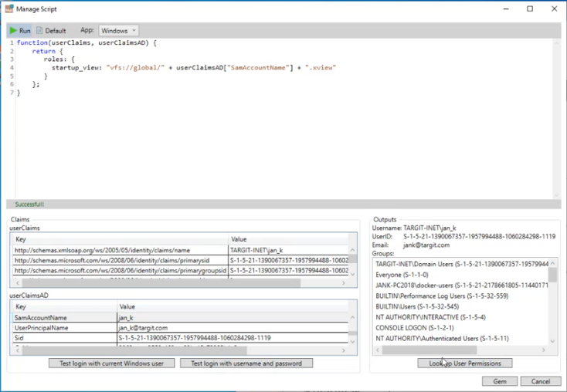Image resolution: width=567 pixels, height=392 pixels.
Task: Click Test login with current Windows user
Action: [111, 363]
